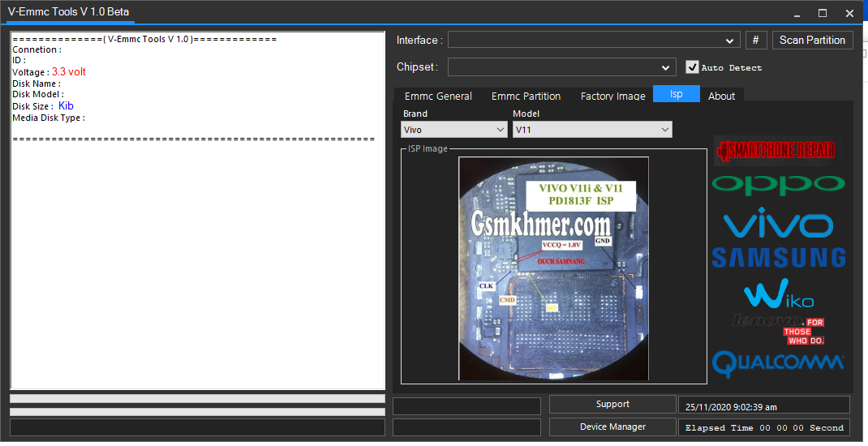Open the Factory Image tab
This screenshot has width=868, height=446.
pyautogui.click(x=612, y=96)
